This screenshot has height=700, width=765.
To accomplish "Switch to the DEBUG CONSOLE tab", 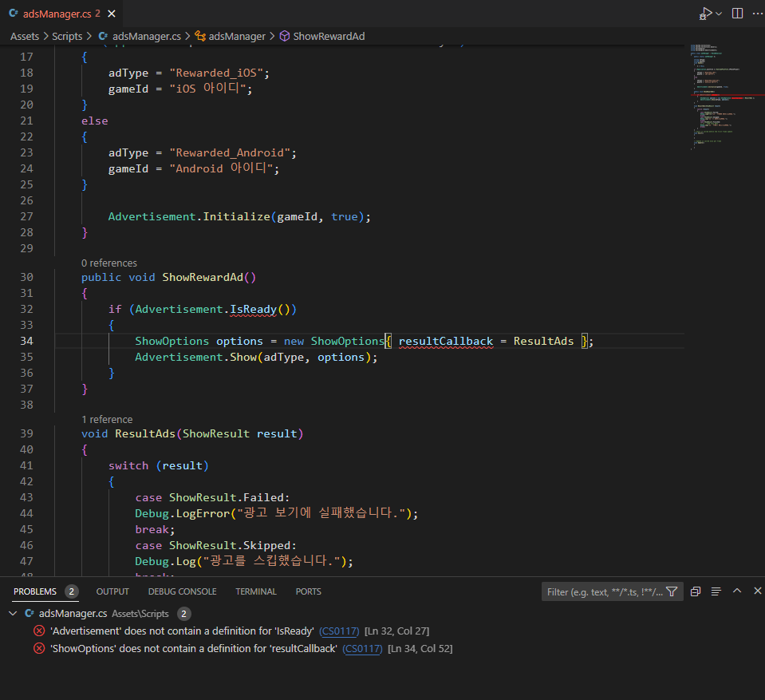I will point(183,591).
